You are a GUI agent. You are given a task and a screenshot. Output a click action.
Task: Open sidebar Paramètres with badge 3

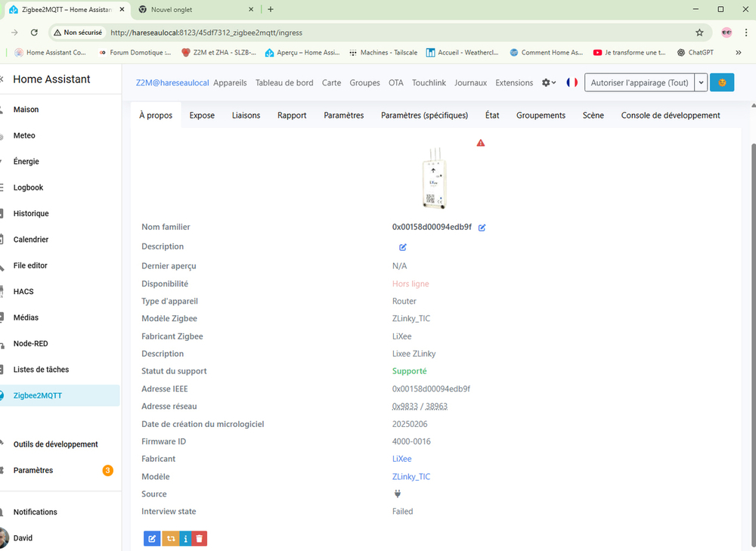(60, 470)
